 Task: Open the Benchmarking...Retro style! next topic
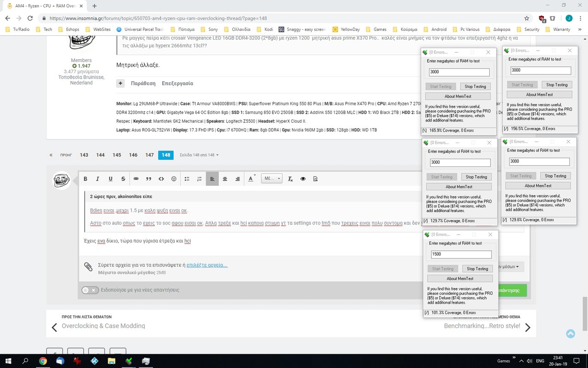pyautogui.click(x=482, y=326)
